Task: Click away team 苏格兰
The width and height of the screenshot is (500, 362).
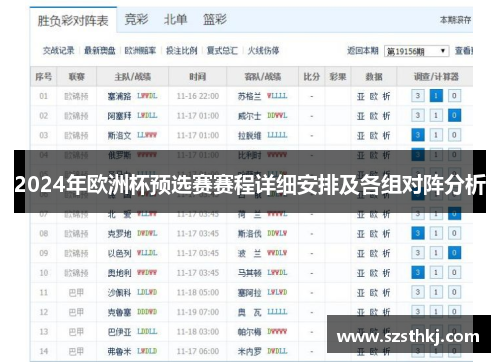Action: pyautogui.click(x=249, y=96)
